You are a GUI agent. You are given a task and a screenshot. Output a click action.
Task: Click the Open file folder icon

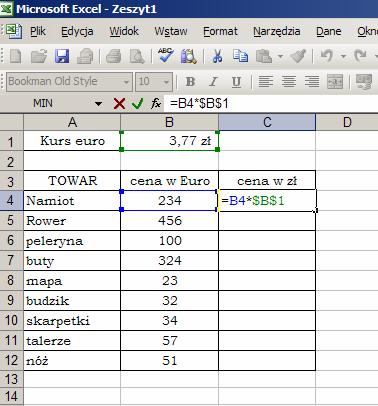pyautogui.click(x=39, y=56)
